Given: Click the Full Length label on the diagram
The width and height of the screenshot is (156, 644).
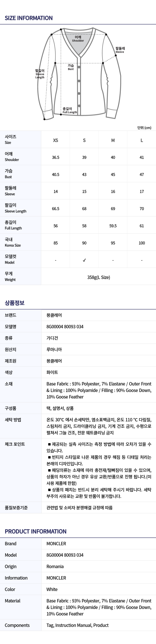Looking at the screenshot, I should [x=70, y=110].
